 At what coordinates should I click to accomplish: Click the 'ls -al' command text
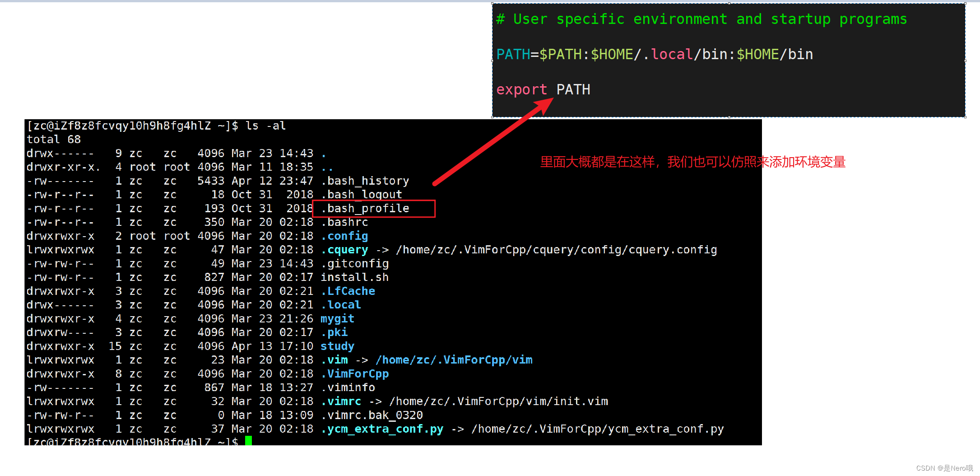pyautogui.click(x=265, y=126)
